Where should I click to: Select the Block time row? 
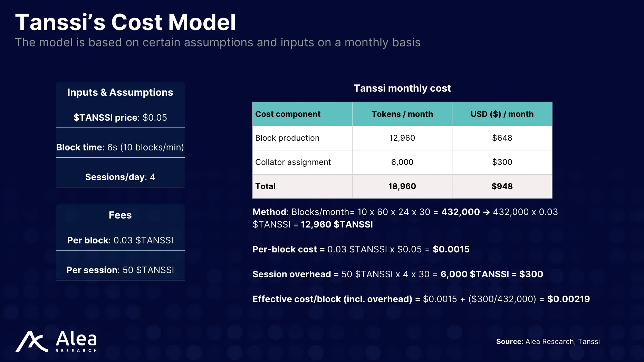click(x=120, y=147)
